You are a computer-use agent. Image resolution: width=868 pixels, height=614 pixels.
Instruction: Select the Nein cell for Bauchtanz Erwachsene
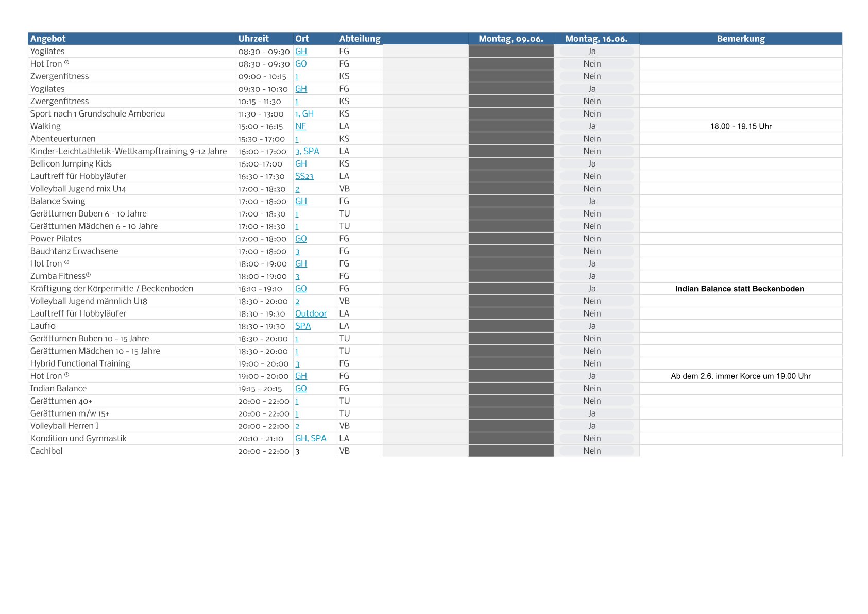pyautogui.click(x=597, y=251)
